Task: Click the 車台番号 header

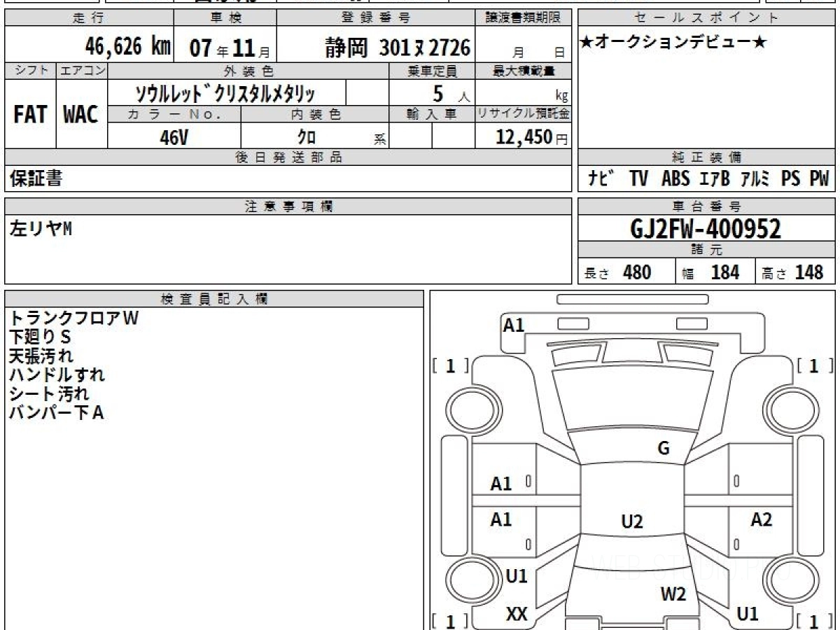Action: coord(706,206)
